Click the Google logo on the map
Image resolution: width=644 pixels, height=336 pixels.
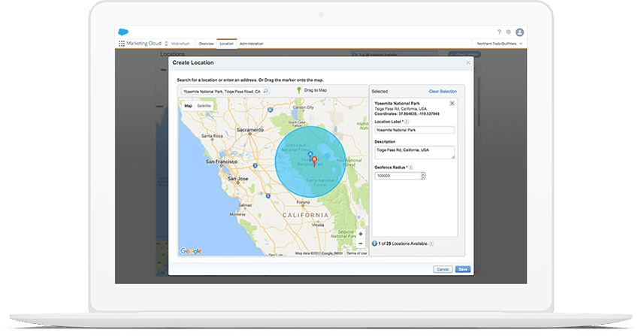pyautogui.click(x=192, y=251)
